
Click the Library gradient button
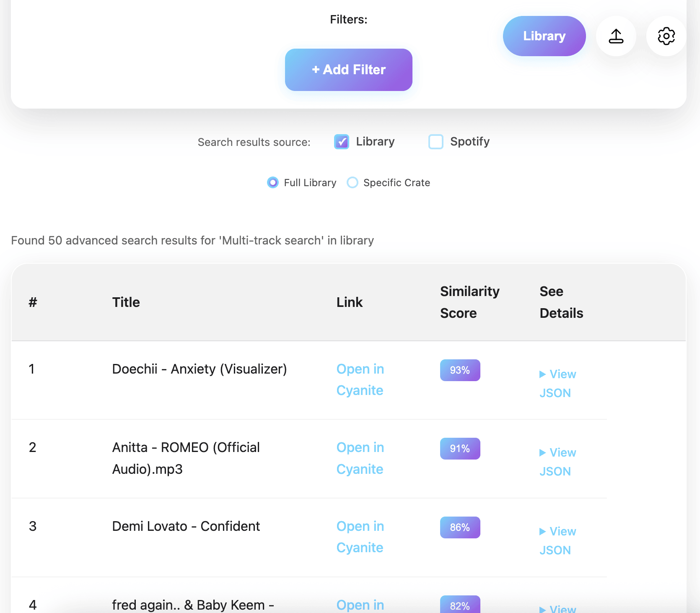(x=544, y=36)
